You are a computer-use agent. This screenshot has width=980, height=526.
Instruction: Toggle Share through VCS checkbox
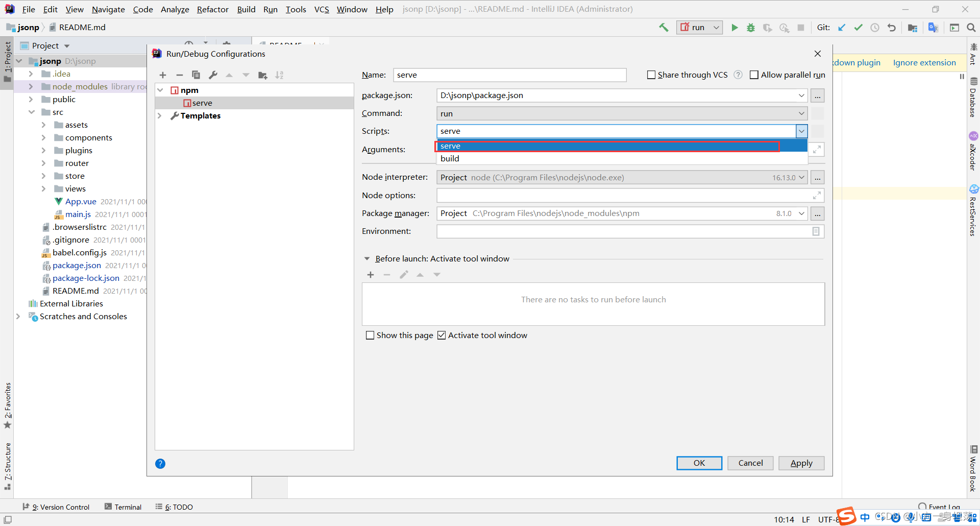(651, 75)
